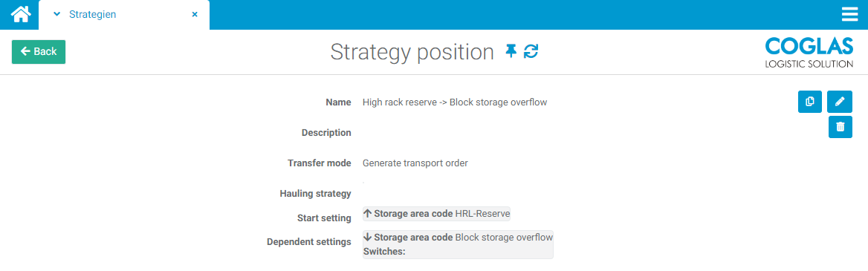
Task: Click the Generate transport order value
Action: pos(415,163)
